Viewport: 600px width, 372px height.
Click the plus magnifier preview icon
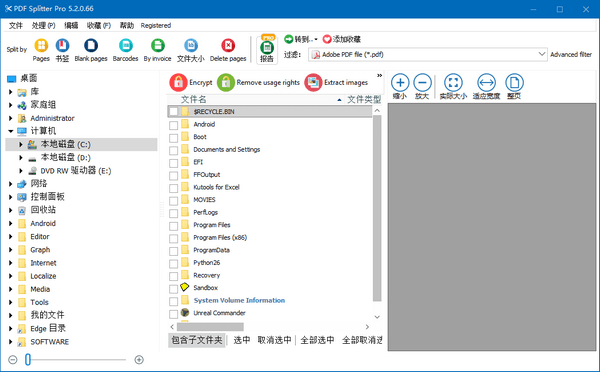click(x=400, y=83)
